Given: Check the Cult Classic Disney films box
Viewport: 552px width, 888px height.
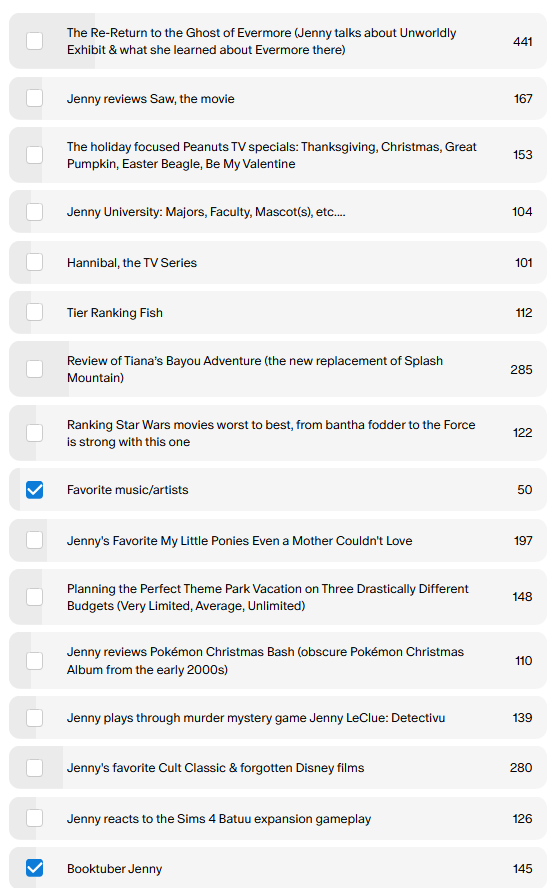Looking at the screenshot, I should 35,767.
